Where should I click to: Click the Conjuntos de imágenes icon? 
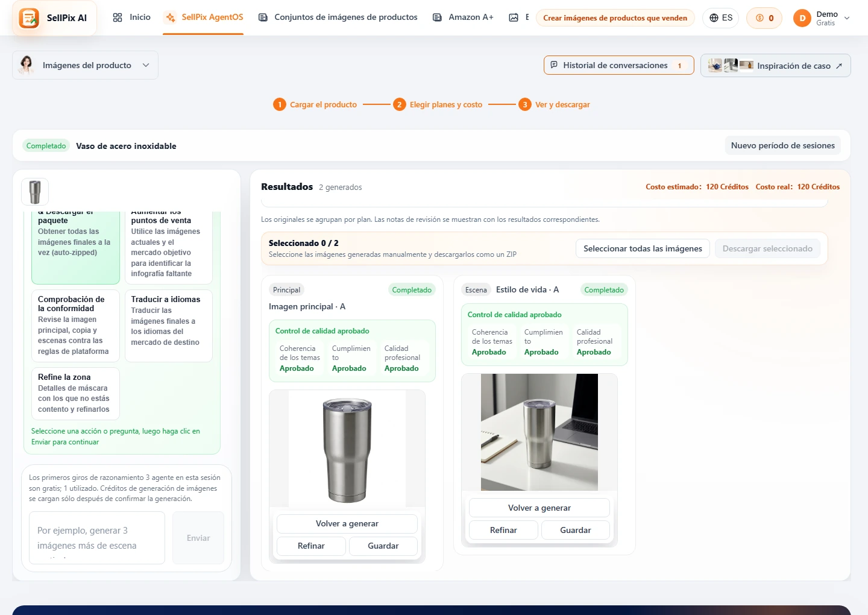point(263,17)
